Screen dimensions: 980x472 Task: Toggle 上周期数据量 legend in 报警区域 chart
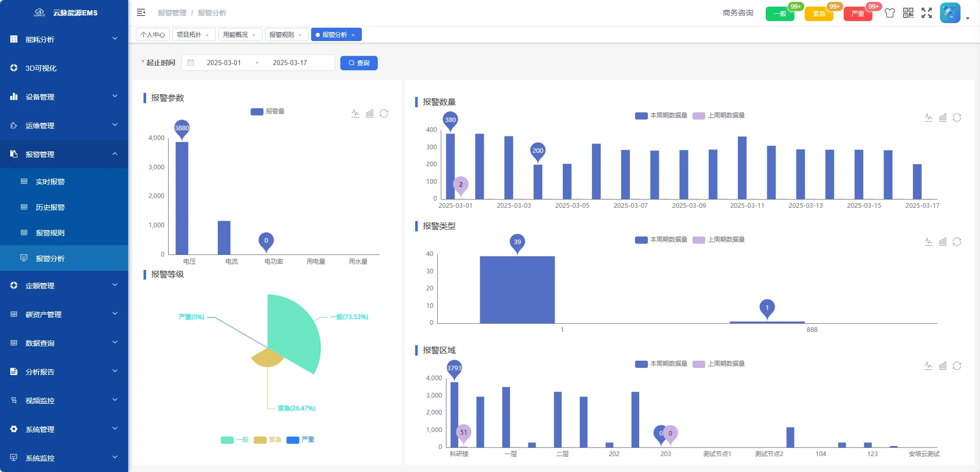pos(719,364)
